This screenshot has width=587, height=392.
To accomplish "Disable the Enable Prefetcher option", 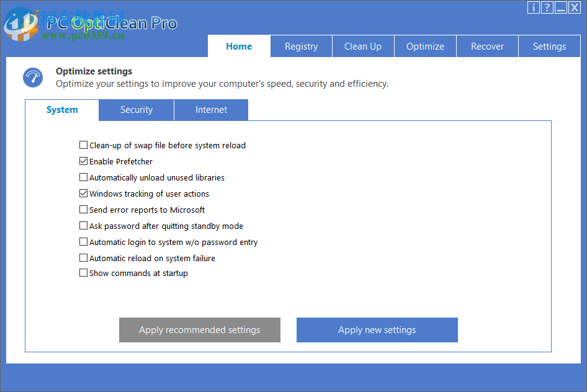I will tap(83, 161).
